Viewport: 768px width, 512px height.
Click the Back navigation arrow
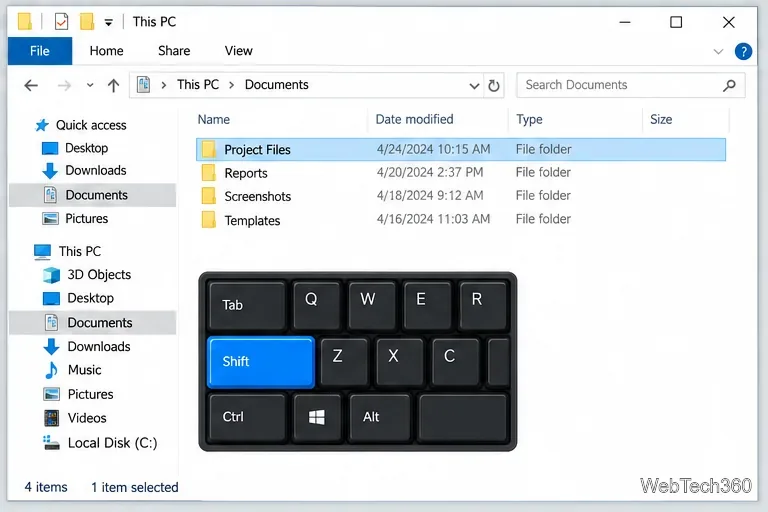31,86
